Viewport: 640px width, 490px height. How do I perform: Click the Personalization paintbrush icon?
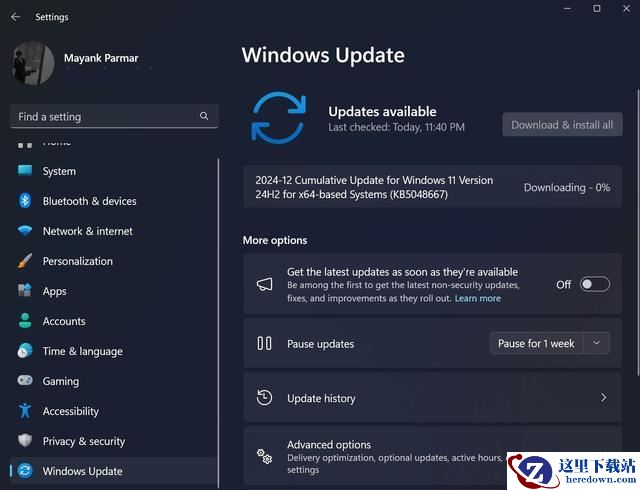click(x=25, y=261)
